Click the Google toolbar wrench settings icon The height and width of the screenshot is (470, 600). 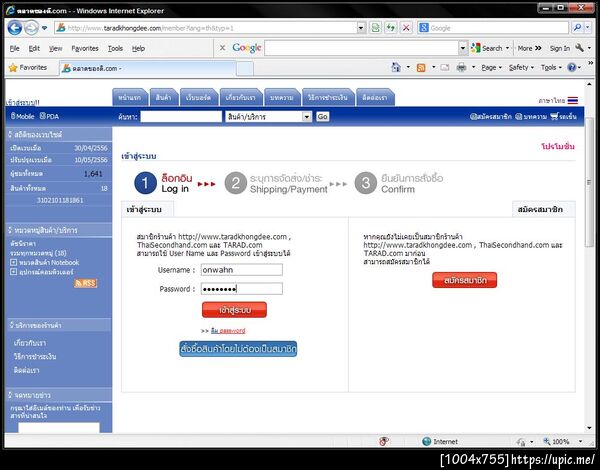579,48
